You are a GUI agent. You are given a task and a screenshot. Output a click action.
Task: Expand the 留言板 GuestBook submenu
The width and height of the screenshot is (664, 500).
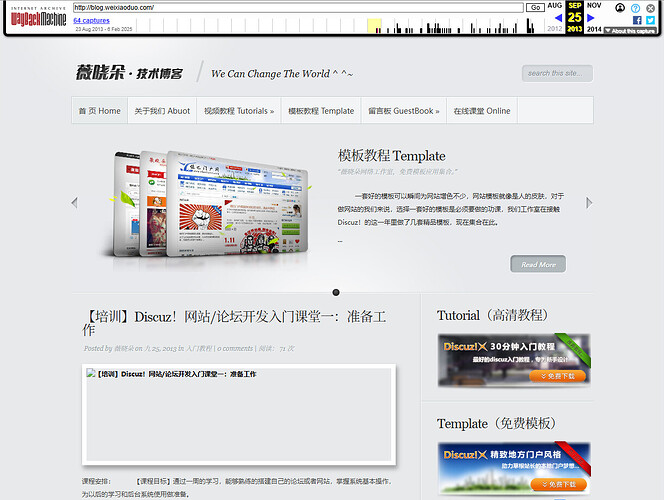tap(404, 111)
